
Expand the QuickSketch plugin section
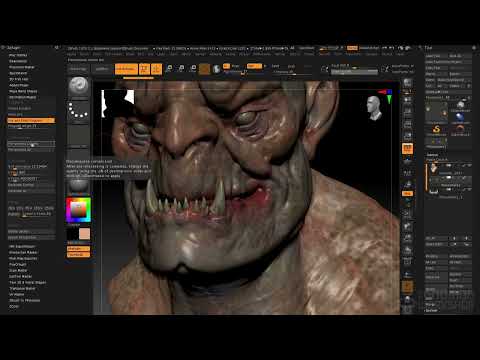(18, 73)
